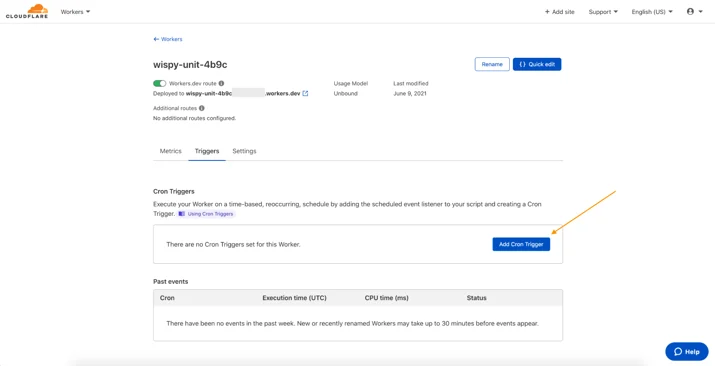Select the Triggers tab
Viewport: 715px width, 366px height.
click(207, 151)
